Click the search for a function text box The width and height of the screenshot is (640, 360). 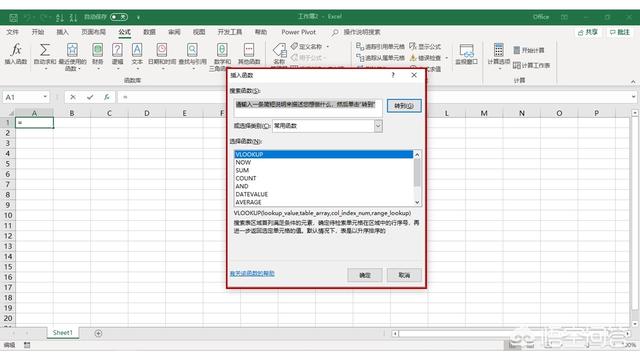(x=308, y=108)
